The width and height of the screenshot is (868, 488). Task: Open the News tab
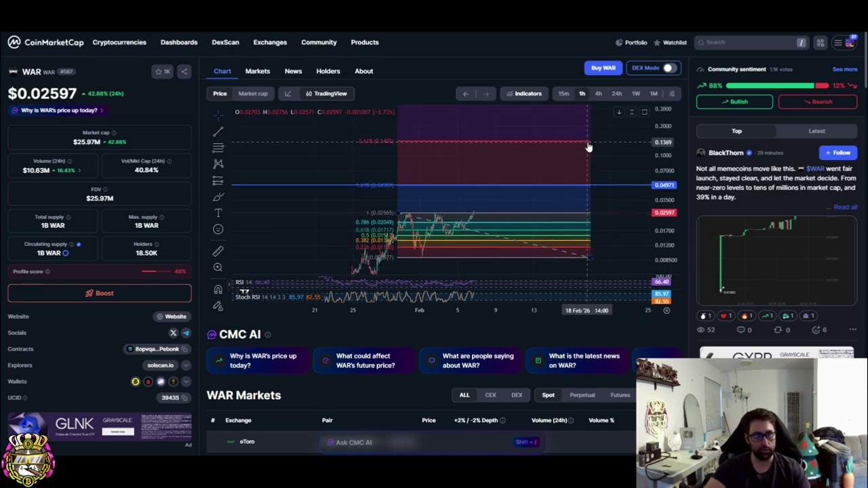click(x=293, y=71)
